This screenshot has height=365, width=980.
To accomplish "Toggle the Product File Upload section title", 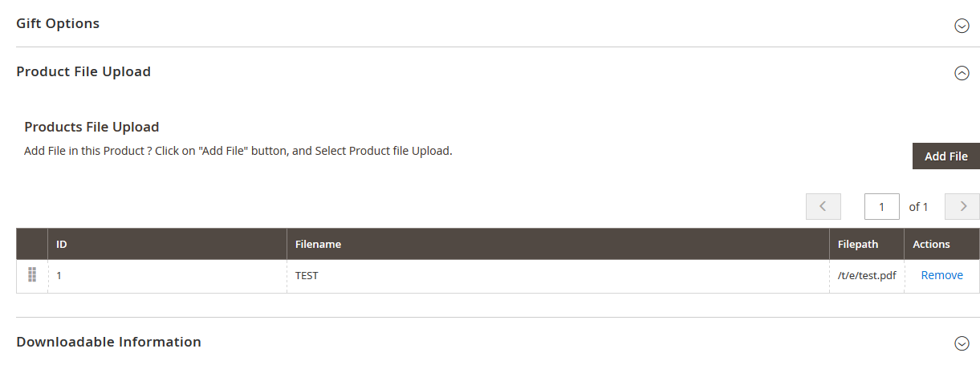I will coord(83,71).
